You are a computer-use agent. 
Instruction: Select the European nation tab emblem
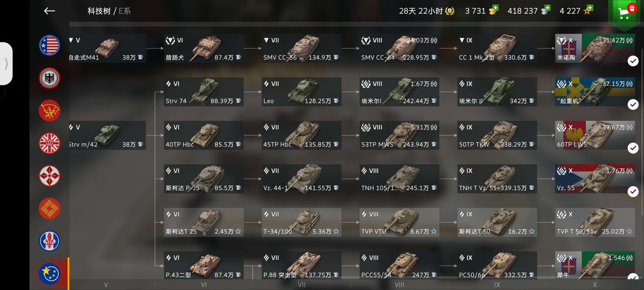[50, 274]
